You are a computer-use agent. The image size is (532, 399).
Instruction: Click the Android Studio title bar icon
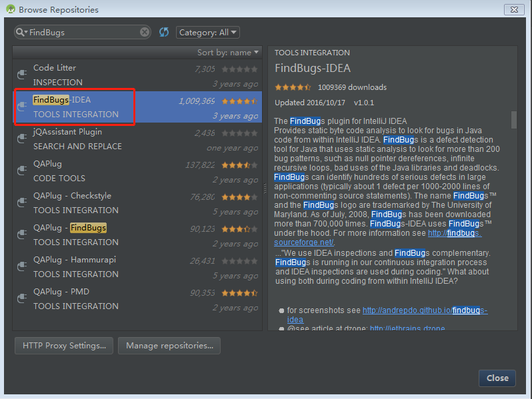coord(9,9)
